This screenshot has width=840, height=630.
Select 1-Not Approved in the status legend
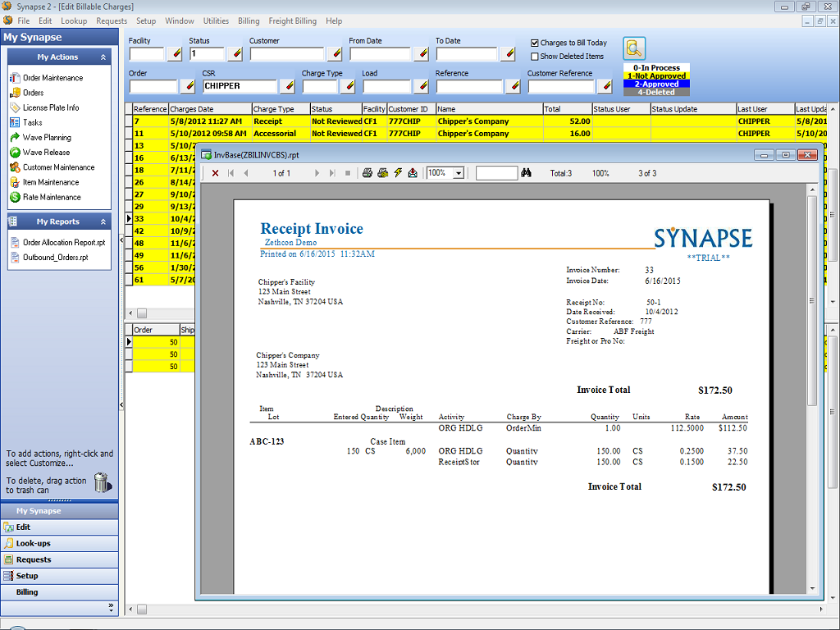click(x=655, y=75)
